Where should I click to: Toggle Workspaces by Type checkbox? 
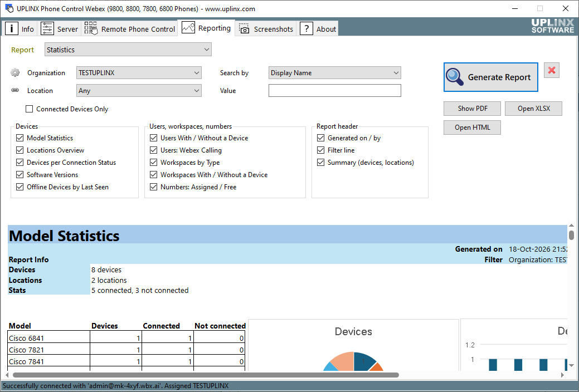click(x=154, y=163)
